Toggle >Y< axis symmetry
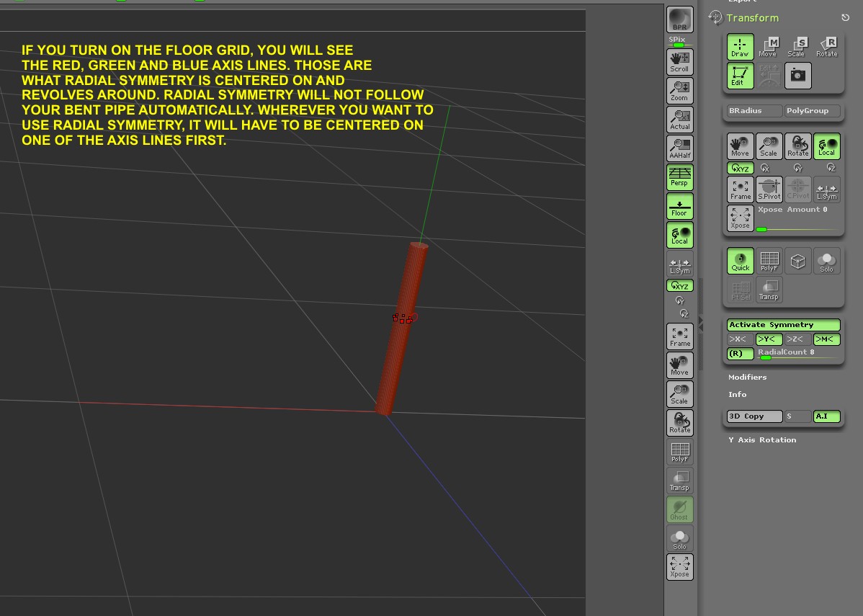 (x=769, y=339)
